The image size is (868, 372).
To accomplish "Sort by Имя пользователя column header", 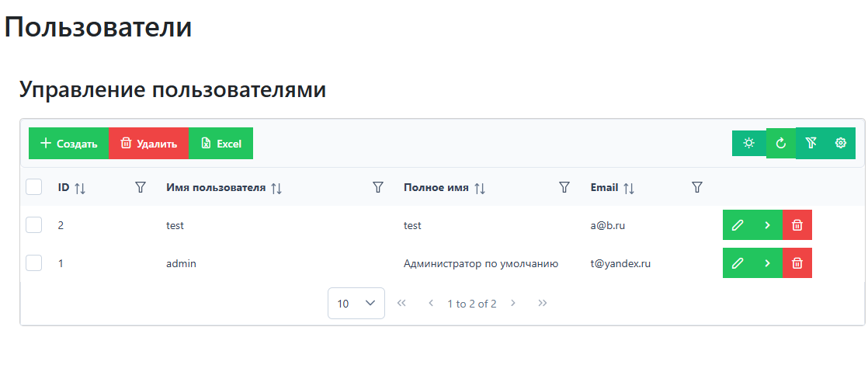I will 215,188.
